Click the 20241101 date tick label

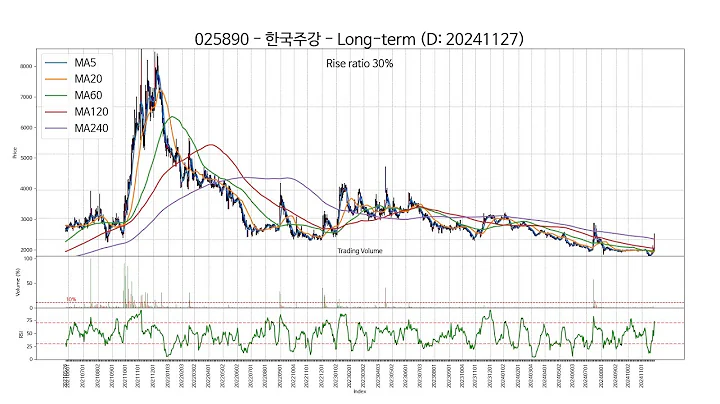(641, 376)
